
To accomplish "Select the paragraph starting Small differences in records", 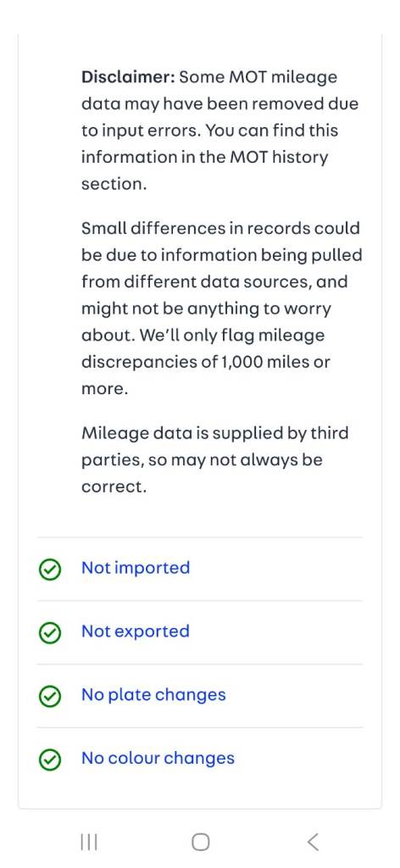I will (x=222, y=309).
